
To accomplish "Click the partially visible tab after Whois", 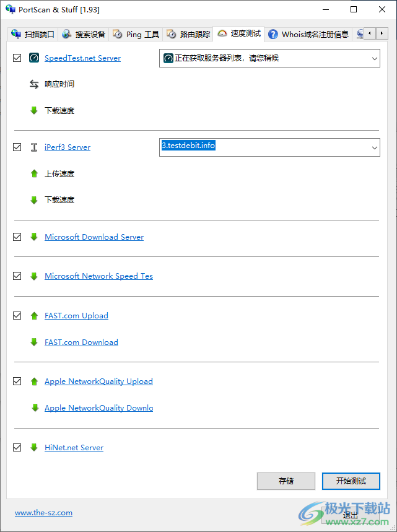I will (359, 34).
